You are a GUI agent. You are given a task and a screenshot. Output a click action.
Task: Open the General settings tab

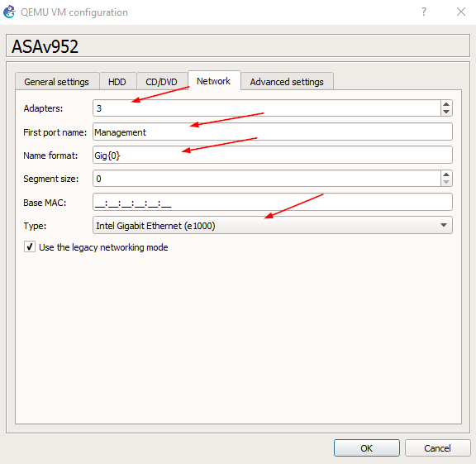tap(57, 82)
